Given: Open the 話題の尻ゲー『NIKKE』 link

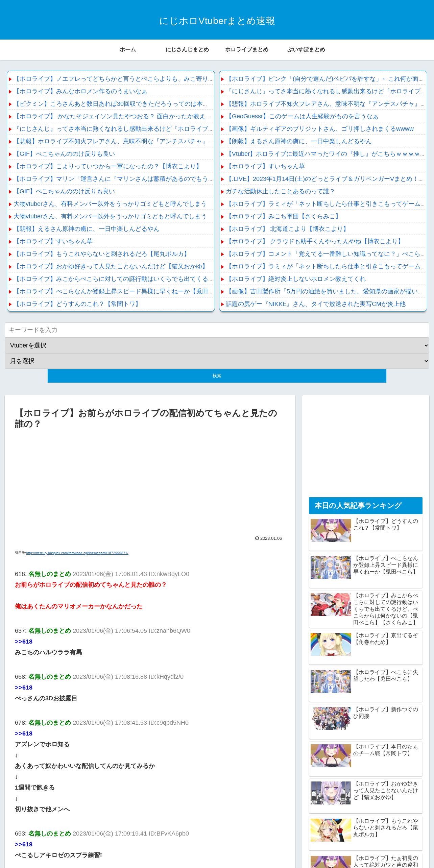Looking at the screenshot, I should click(x=316, y=304).
